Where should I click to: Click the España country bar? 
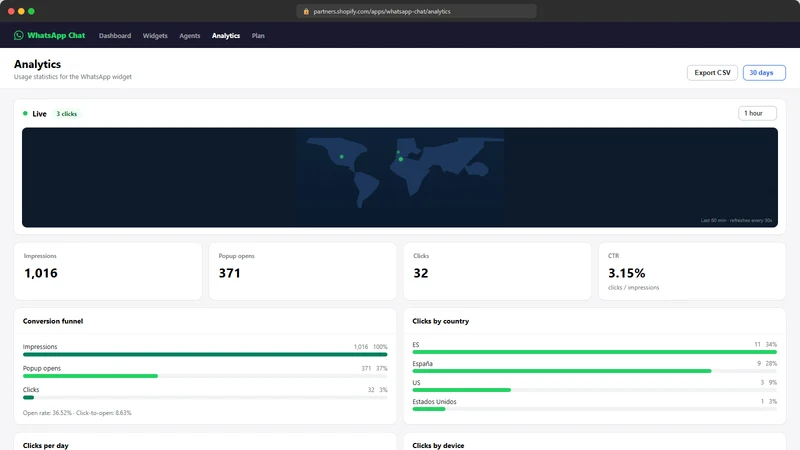(x=594, y=371)
